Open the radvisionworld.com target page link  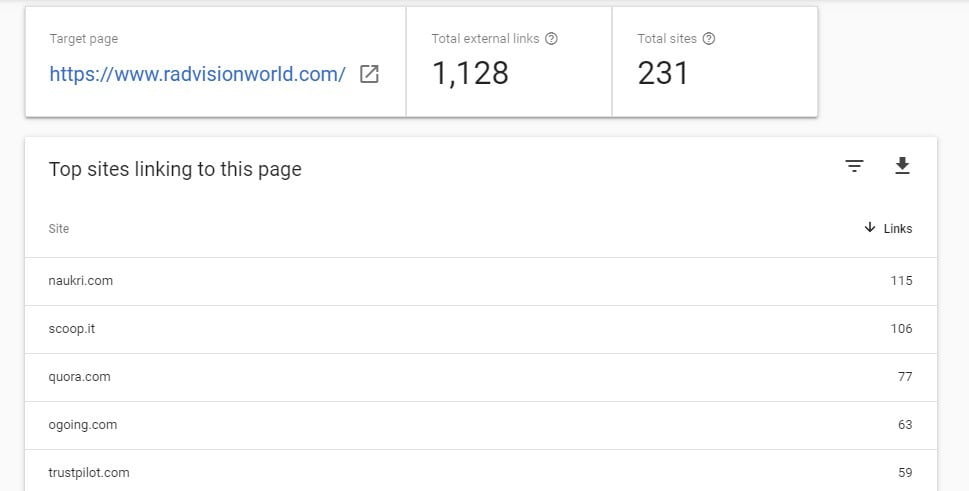click(x=197, y=74)
